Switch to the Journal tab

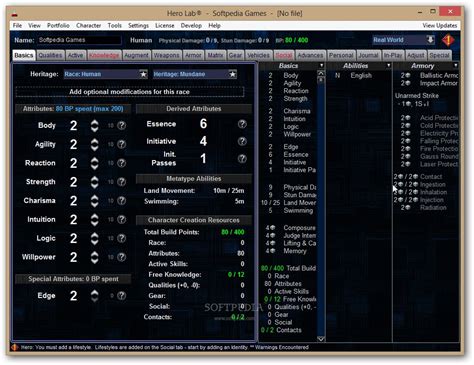[x=368, y=55]
